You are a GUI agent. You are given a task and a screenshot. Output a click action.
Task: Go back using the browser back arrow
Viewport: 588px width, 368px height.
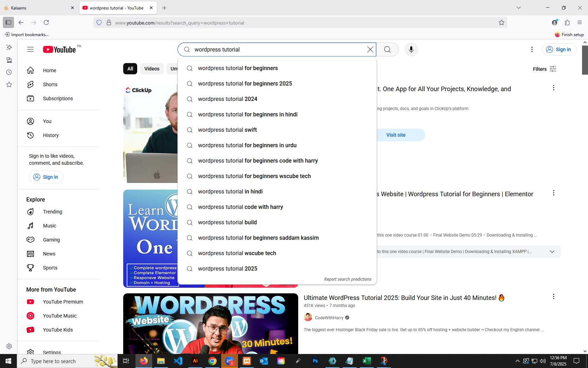tap(21, 23)
